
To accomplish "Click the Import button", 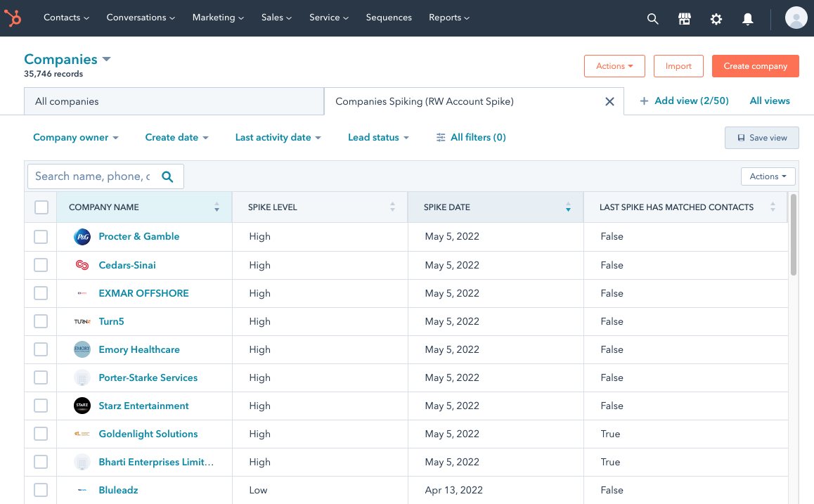I will tap(678, 66).
